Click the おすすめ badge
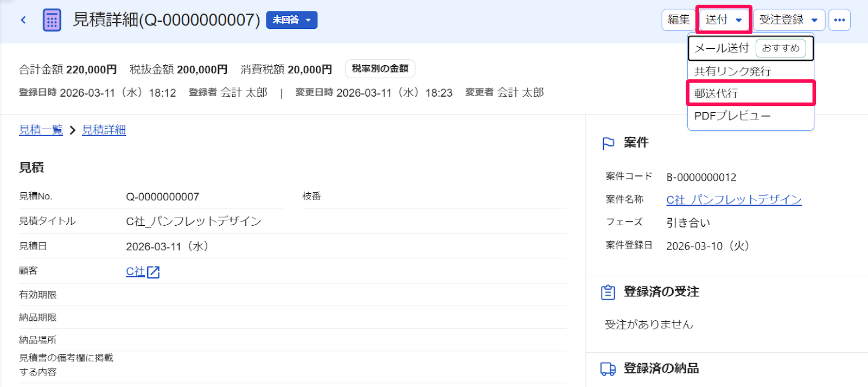This screenshot has height=387, width=868. point(781,48)
